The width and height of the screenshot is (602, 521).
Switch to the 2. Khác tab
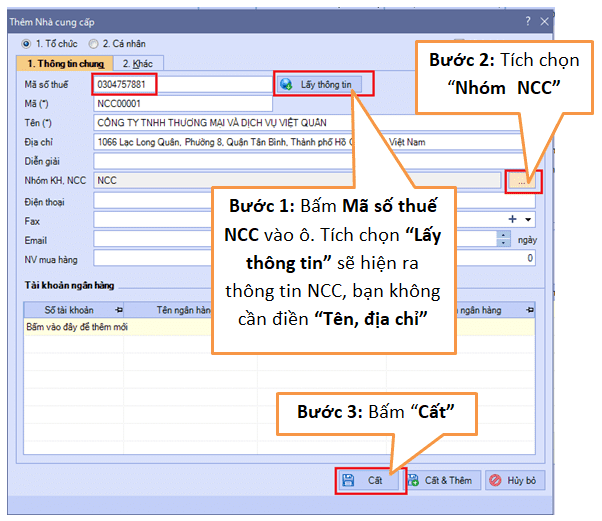124,63
